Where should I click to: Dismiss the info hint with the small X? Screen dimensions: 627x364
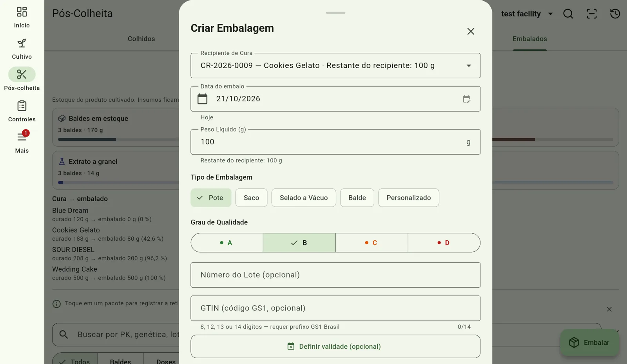tap(609, 309)
